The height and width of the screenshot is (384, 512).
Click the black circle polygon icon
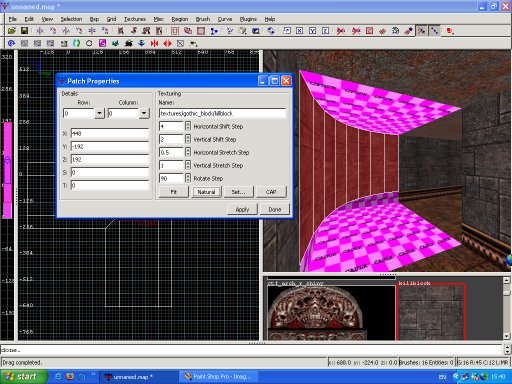point(89,43)
